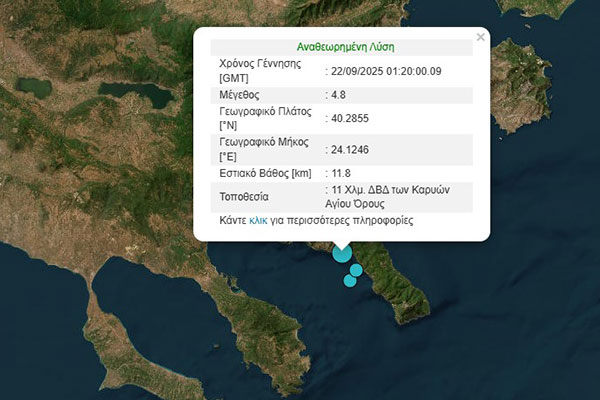Click the 'Τοποθεσία' row label
The width and height of the screenshot is (600, 400).
click(244, 196)
